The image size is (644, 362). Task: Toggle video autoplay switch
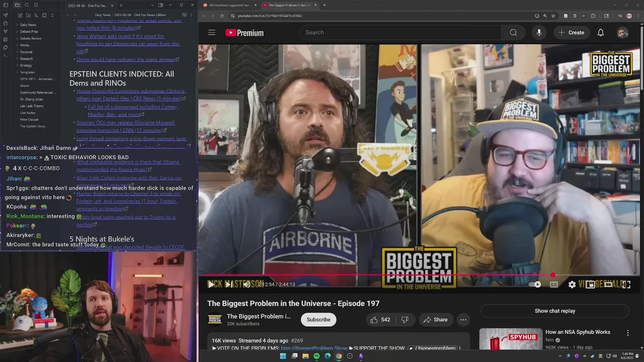pos(535,285)
